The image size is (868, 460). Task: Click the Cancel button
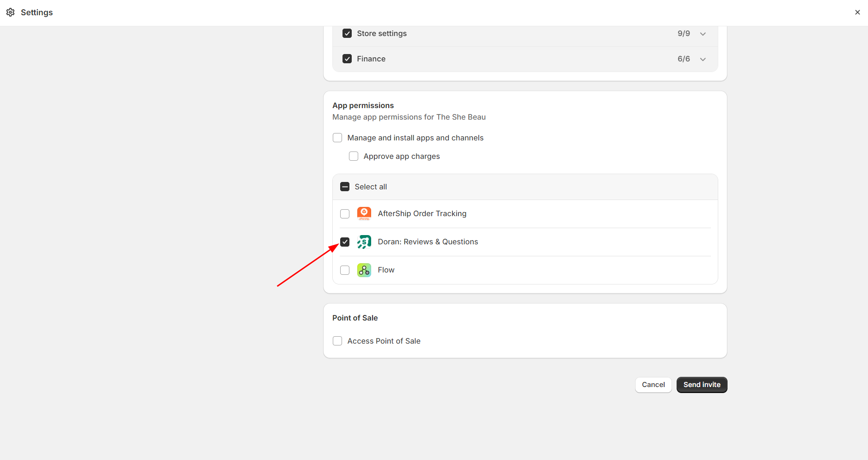653,385
